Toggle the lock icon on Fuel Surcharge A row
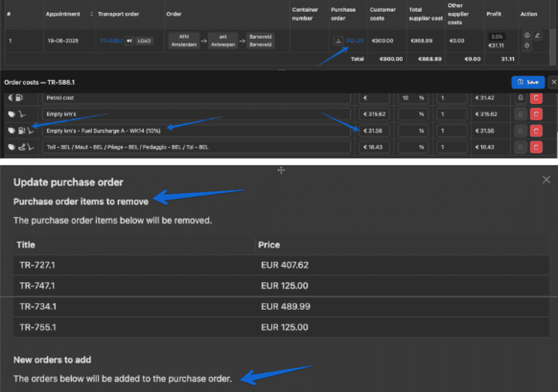558x392 pixels. [x=521, y=131]
